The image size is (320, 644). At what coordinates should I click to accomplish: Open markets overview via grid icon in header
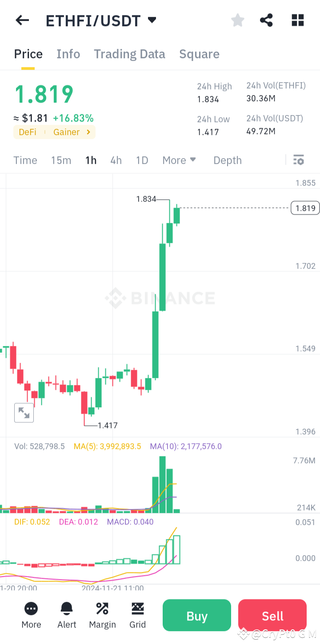297,20
